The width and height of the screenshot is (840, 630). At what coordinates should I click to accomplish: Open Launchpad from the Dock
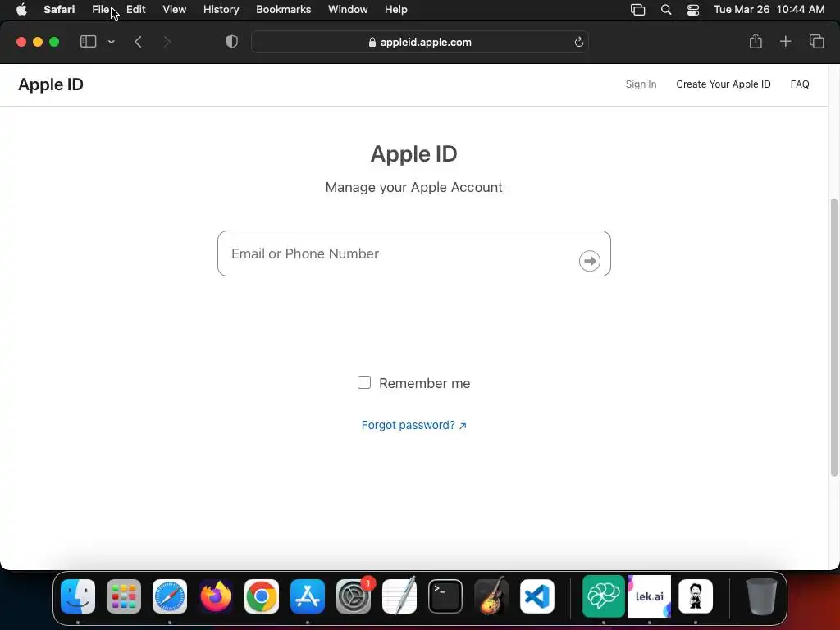pos(124,596)
